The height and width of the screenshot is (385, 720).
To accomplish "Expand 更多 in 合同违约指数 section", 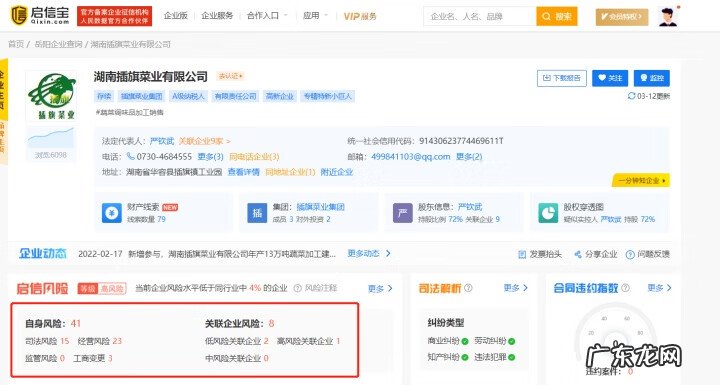I will [659, 288].
